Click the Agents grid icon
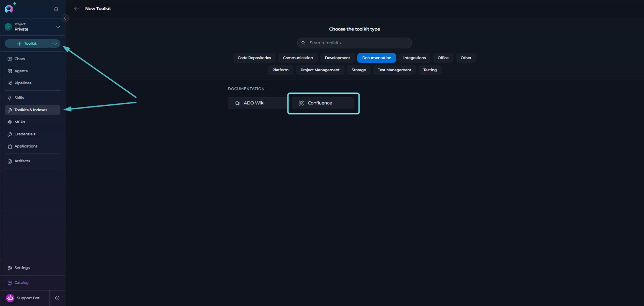The height and width of the screenshot is (306, 644). tap(10, 71)
